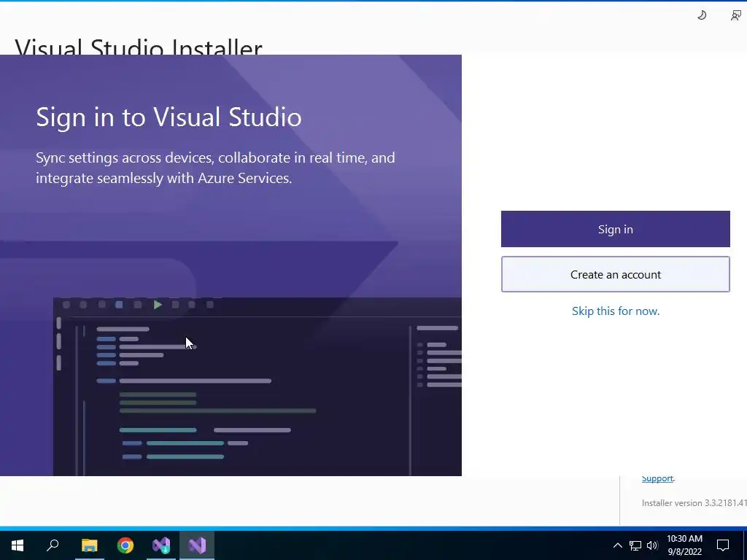Screen dimensions: 747x560
Task: Open the Support link in the installer
Action: tap(657, 478)
